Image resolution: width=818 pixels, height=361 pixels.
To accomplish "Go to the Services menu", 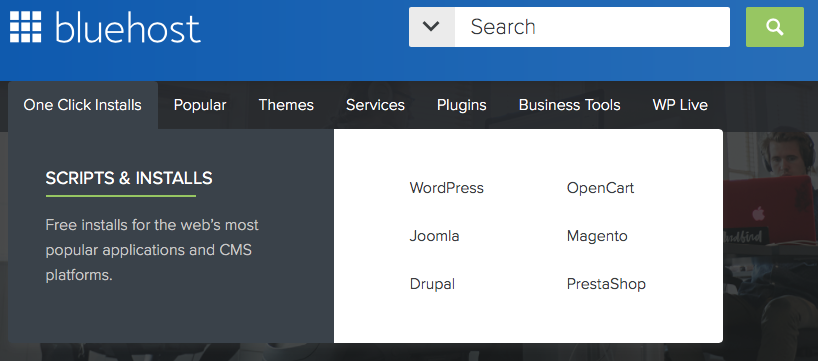I will (375, 105).
